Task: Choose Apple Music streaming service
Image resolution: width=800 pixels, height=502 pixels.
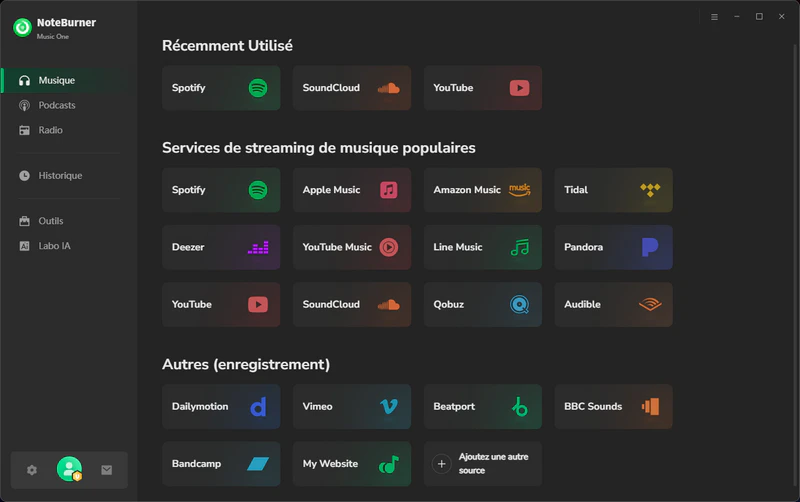Action: coord(351,190)
